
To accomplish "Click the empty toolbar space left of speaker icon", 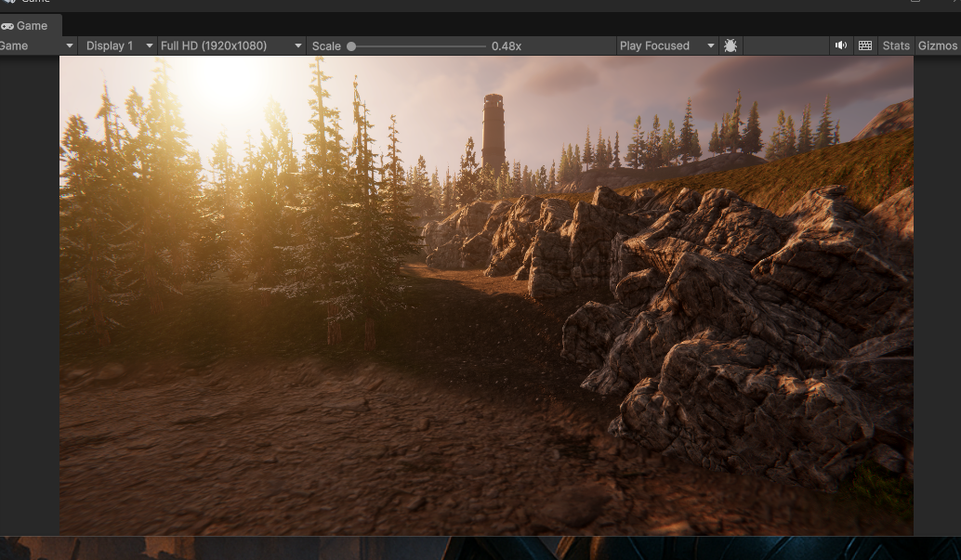I will coord(785,46).
